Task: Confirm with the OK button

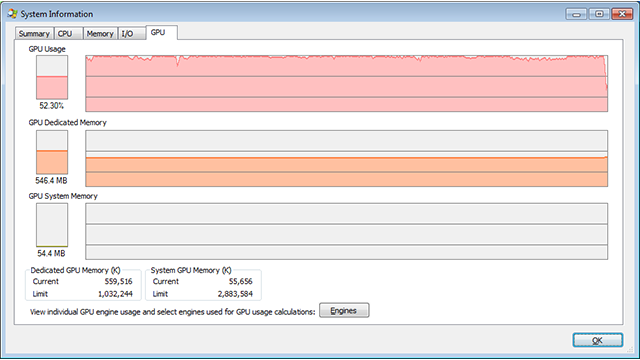Action: pyautogui.click(x=598, y=340)
